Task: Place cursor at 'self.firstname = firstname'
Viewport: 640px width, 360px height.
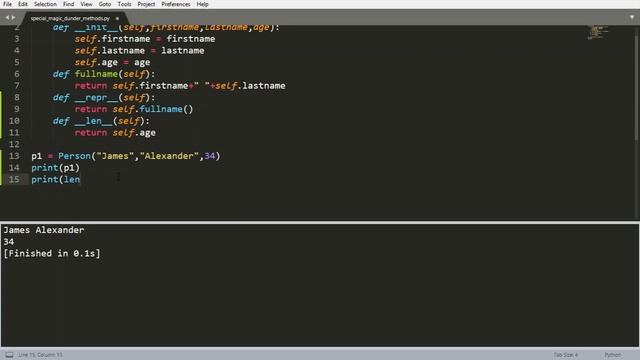Action: tap(144, 39)
